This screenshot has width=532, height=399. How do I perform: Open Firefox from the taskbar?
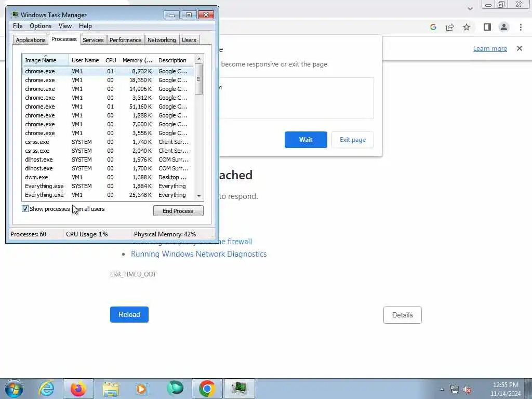(x=78, y=389)
